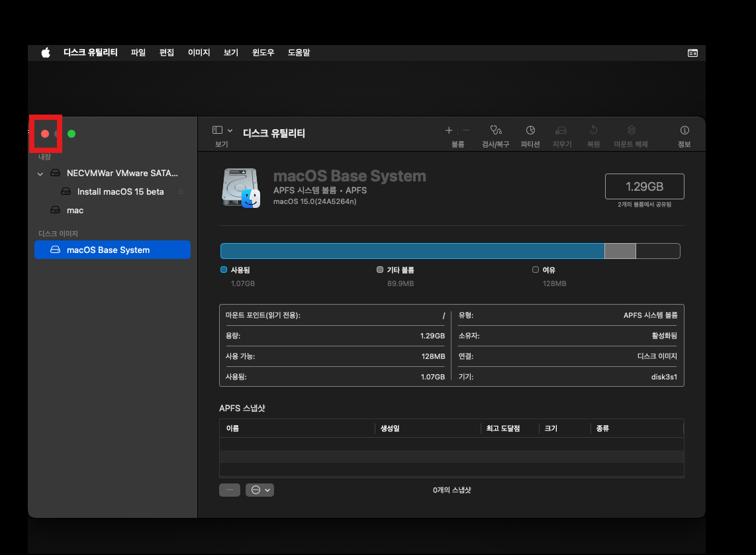
Task: Open the 이미지 menu
Action: (x=199, y=52)
